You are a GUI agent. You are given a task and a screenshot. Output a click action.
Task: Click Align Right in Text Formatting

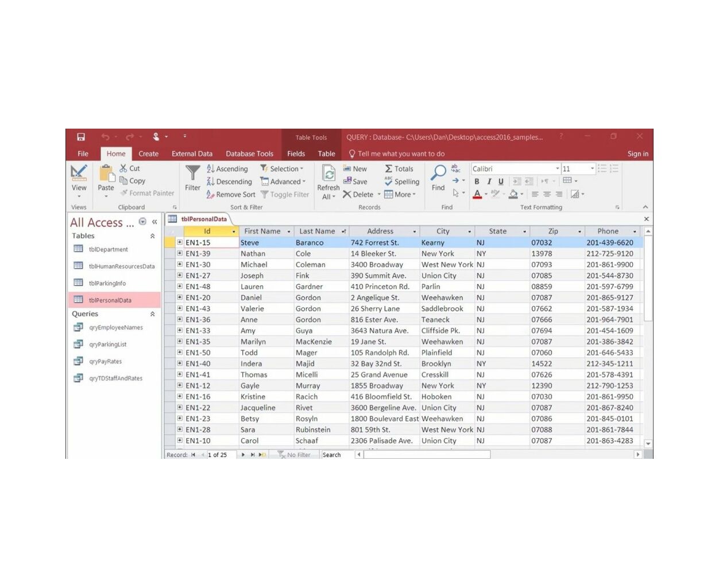tap(559, 195)
